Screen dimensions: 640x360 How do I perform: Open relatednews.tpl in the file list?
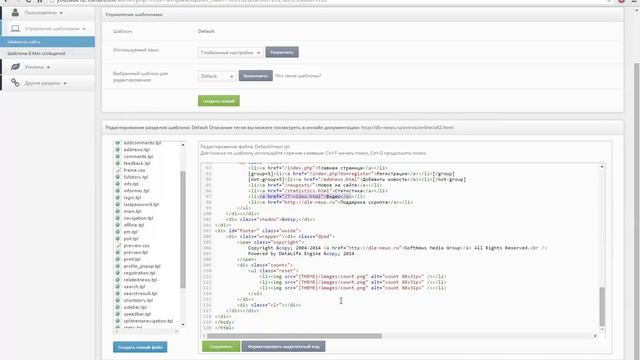(x=140, y=280)
